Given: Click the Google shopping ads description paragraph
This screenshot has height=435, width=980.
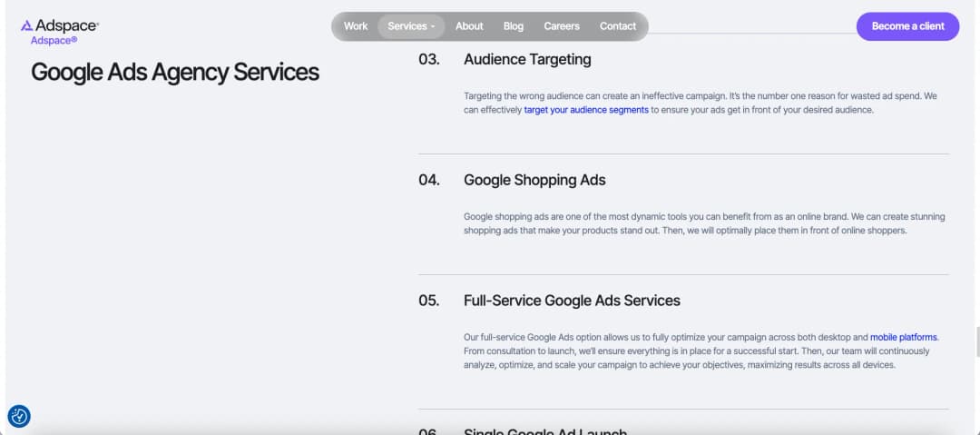Looking at the screenshot, I should [704, 223].
